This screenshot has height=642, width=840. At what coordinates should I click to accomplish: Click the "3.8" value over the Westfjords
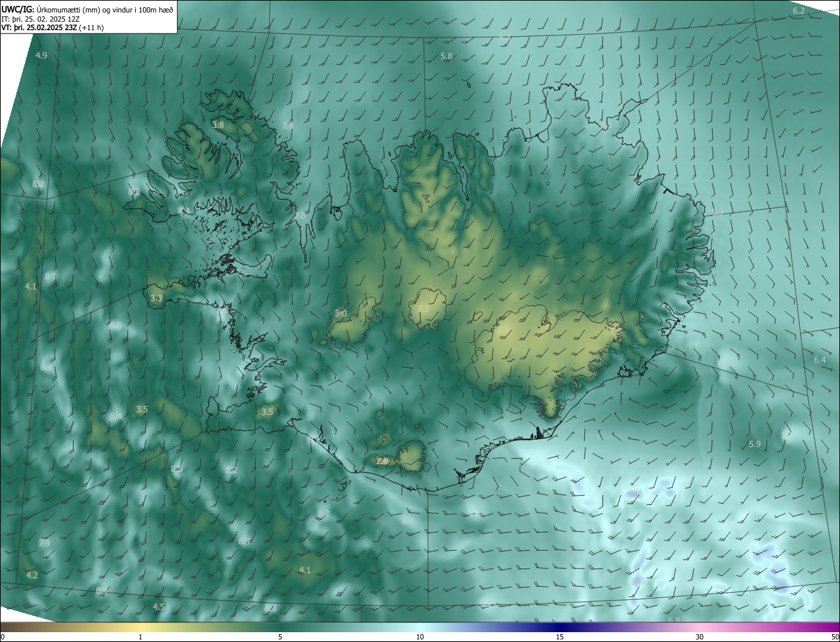point(218,124)
